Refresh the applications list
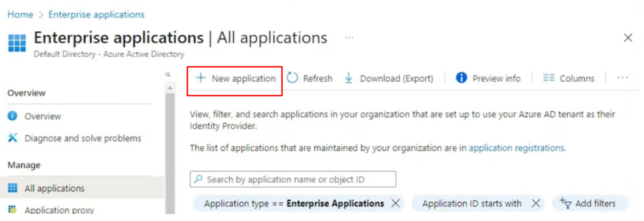Viewport: 644px width, 221px height. click(310, 78)
